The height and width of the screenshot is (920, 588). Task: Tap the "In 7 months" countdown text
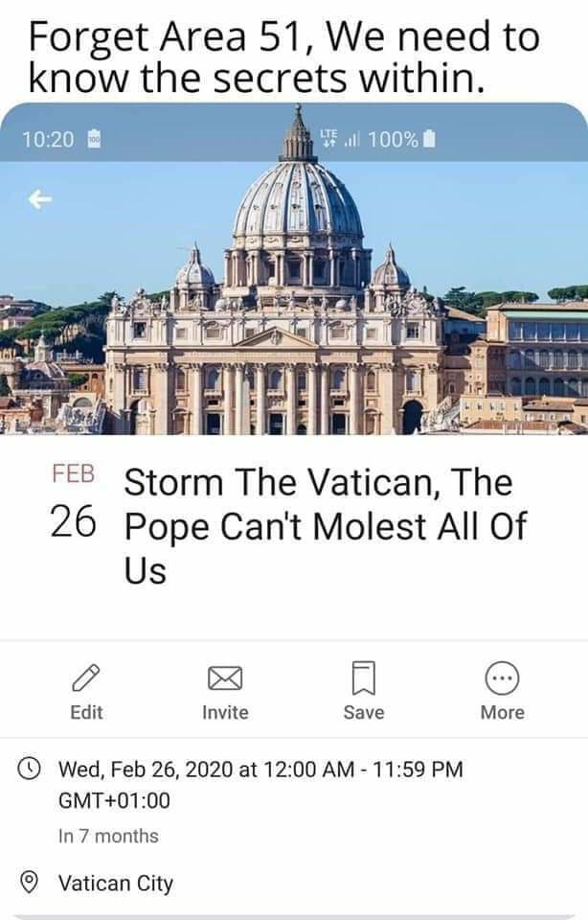point(108,836)
